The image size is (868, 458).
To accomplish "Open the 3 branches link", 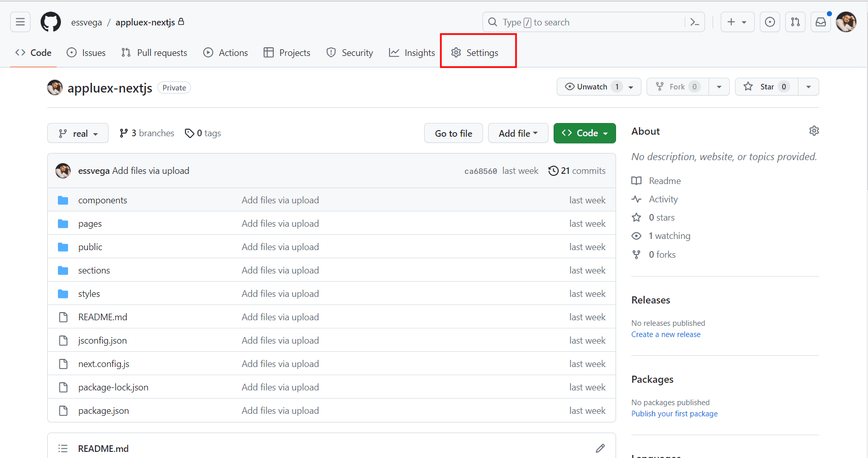I will [147, 133].
